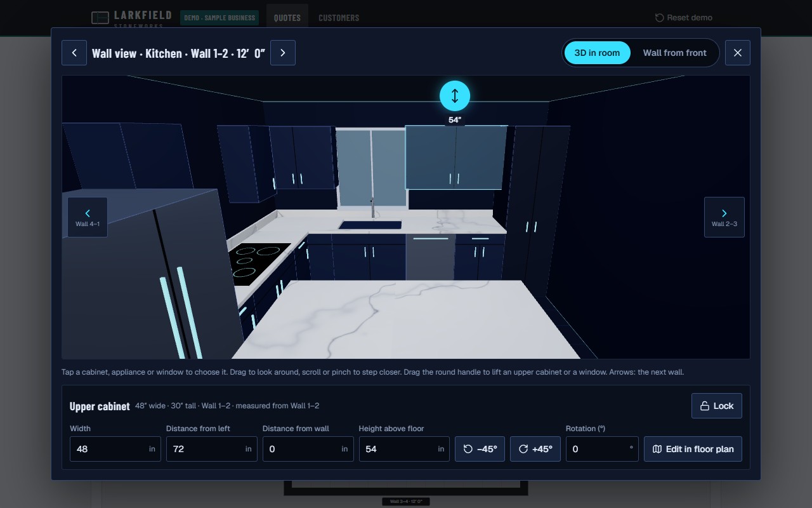Switch to 3D in room view
Image resolution: width=812 pixels, height=508 pixels.
[x=597, y=53]
